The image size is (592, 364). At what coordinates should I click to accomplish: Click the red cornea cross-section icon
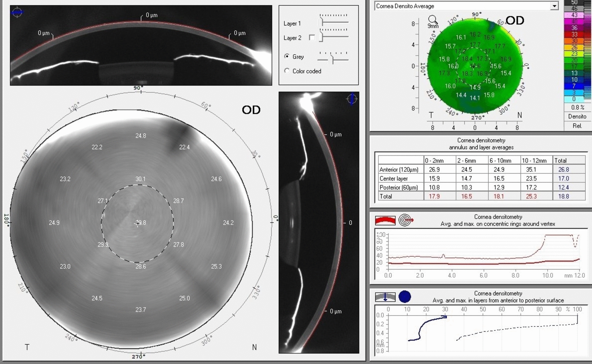[x=385, y=220]
